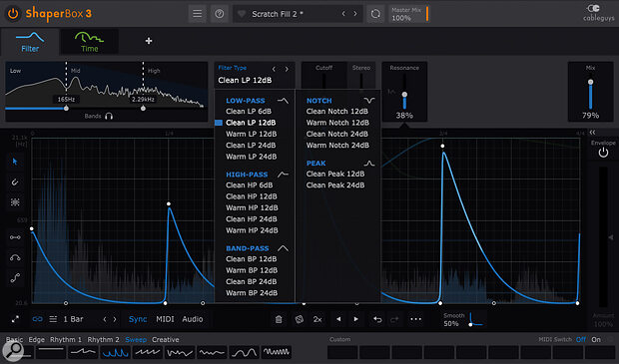Screen dimensions: 619x364
Task: Click the wave node at the highest peak
Action: click(442, 146)
